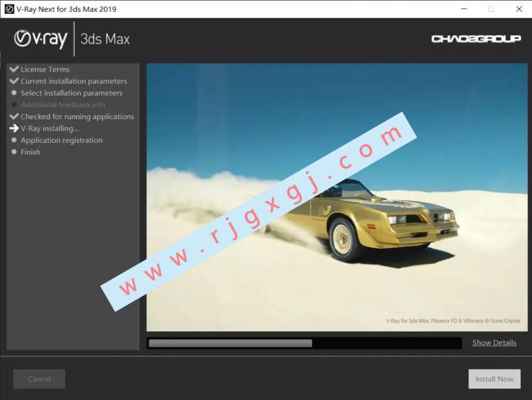Click the V-Ray logo in header
This screenshot has height=400, width=532.
(41, 38)
